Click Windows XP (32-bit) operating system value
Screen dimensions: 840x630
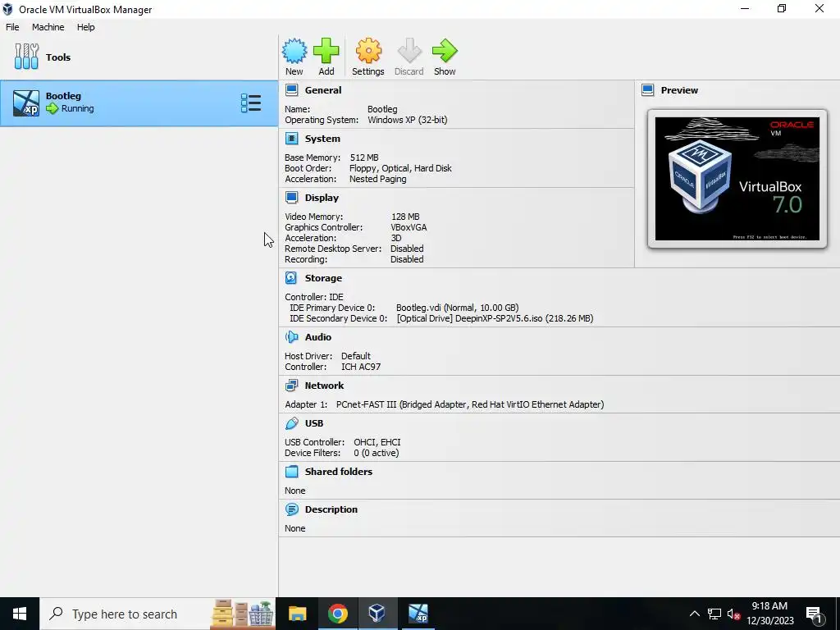408,120
